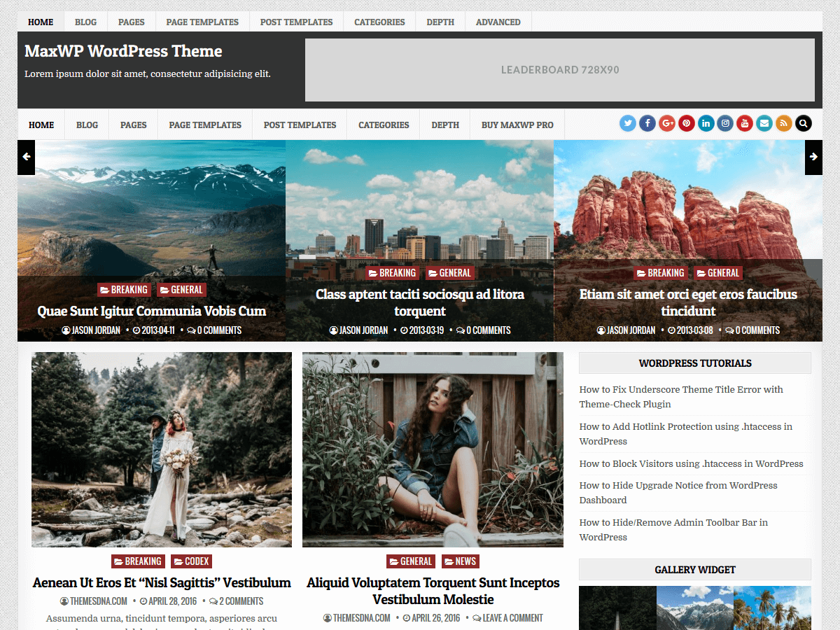This screenshot has width=840, height=630.
Task: Open the search magnifier icon
Action: coord(803,123)
